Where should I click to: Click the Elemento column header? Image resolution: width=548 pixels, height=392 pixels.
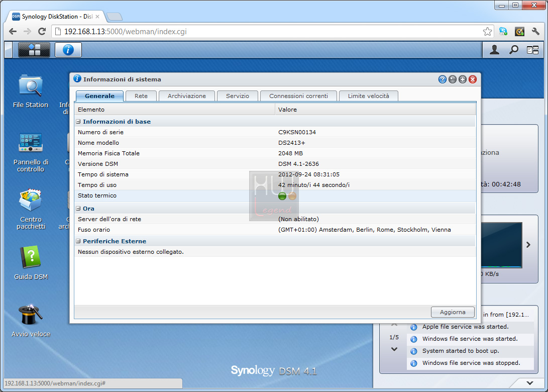coord(175,110)
